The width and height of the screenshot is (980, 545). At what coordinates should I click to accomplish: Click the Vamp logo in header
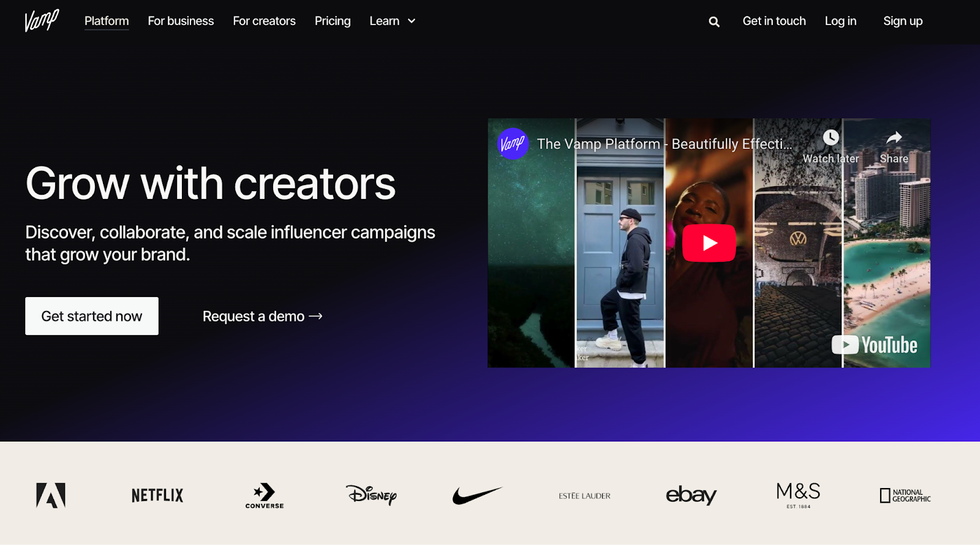pos(42,20)
